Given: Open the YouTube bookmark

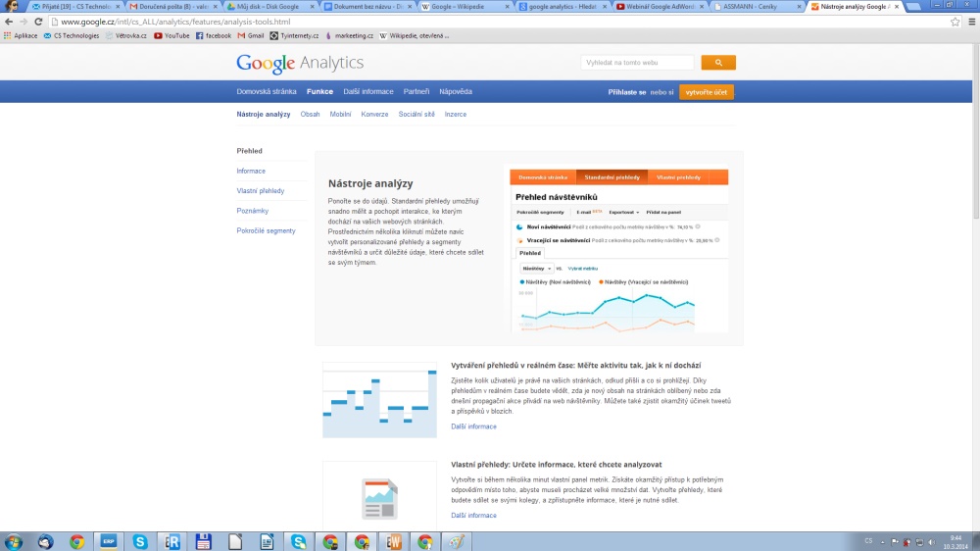Looking at the screenshot, I should pyautogui.click(x=171, y=35).
